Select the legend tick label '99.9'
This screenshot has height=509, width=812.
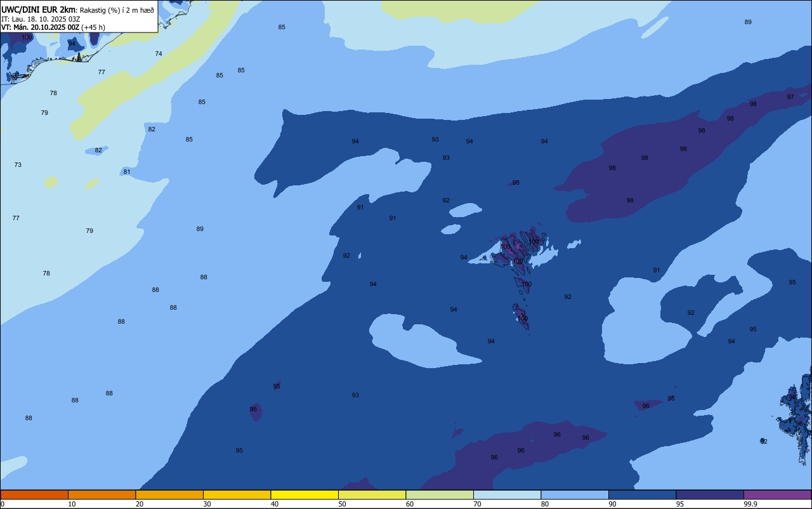[x=750, y=504]
